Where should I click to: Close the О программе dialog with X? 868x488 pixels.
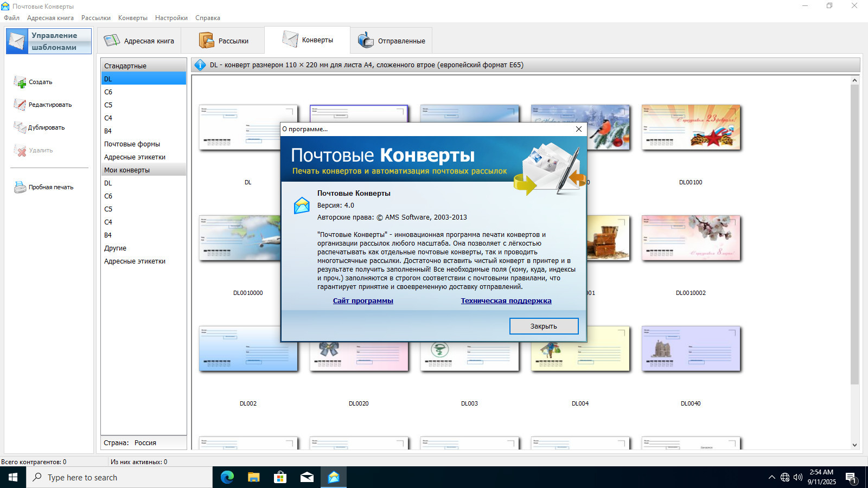click(x=578, y=129)
